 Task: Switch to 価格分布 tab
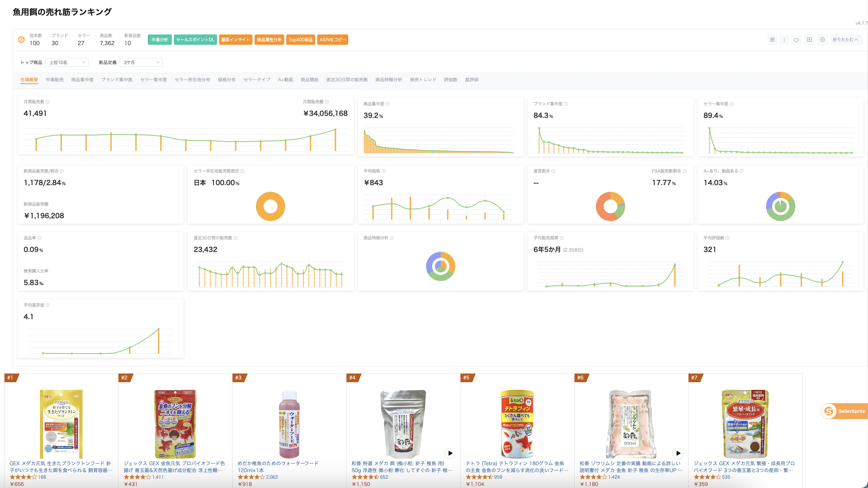[x=227, y=80]
